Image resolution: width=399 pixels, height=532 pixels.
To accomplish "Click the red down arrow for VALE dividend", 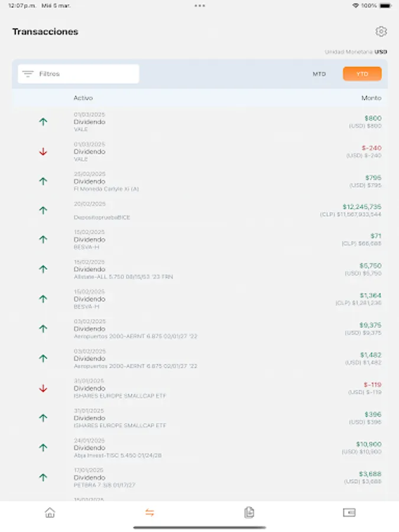I will pyautogui.click(x=42, y=151).
